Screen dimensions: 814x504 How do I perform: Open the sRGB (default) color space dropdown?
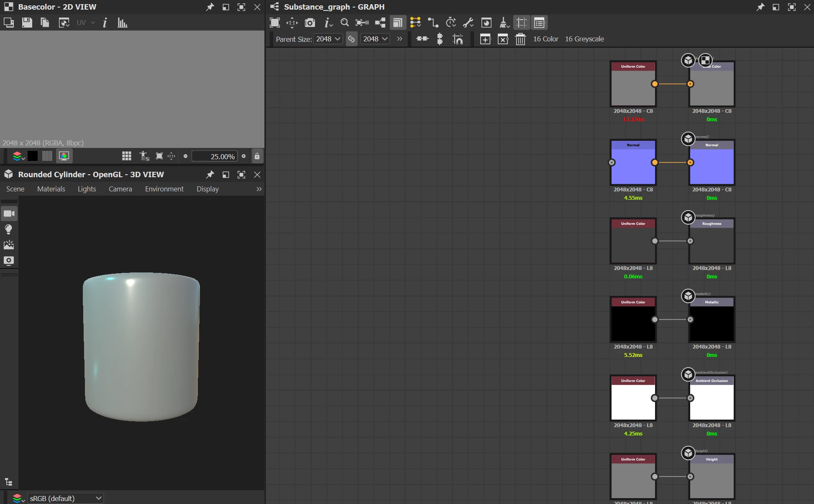pos(65,498)
